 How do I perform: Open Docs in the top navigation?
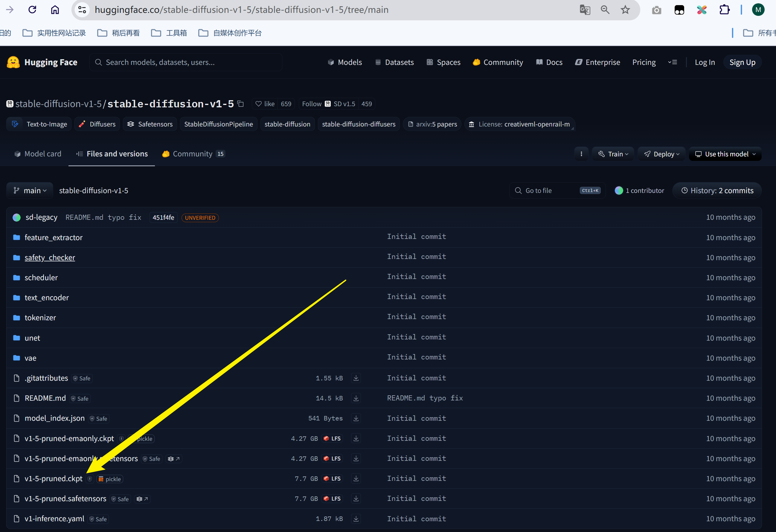point(549,63)
